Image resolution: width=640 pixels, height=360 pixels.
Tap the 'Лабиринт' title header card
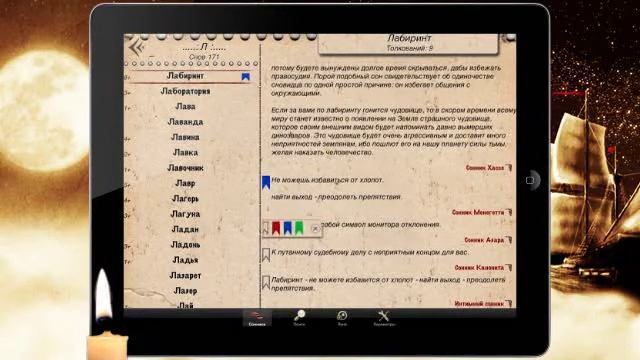409,43
